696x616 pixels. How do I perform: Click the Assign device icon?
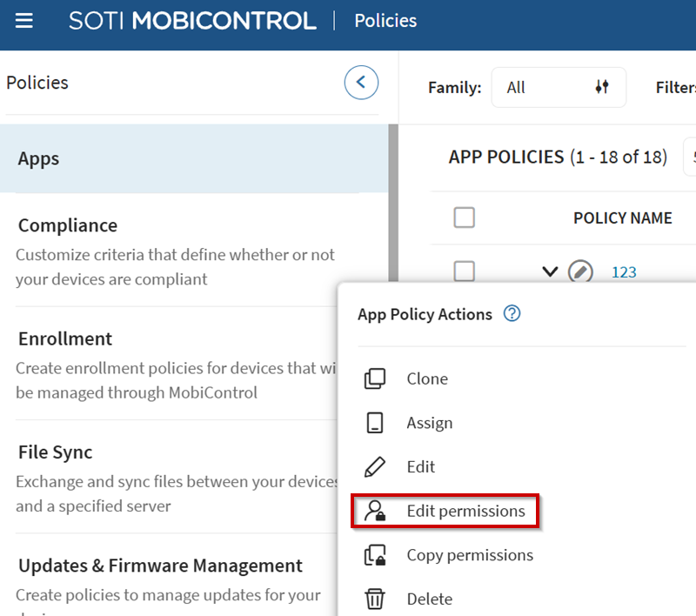pyautogui.click(x=375, y=423)
